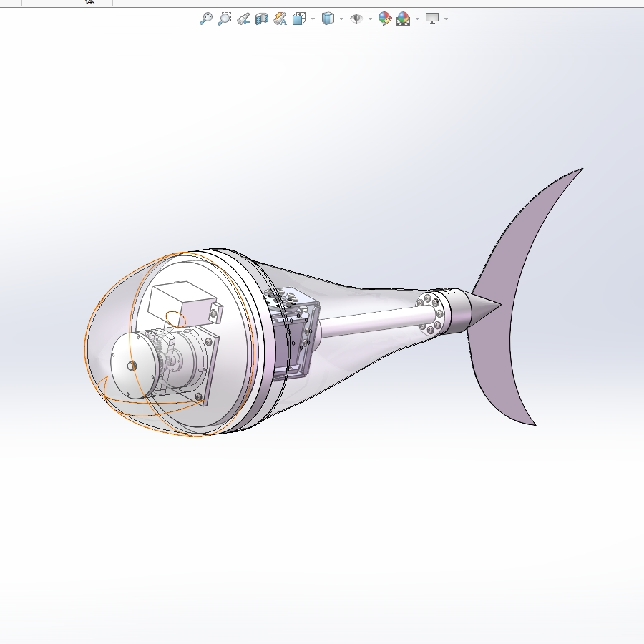Click the Display Style icon

click(x=328, y=19)
